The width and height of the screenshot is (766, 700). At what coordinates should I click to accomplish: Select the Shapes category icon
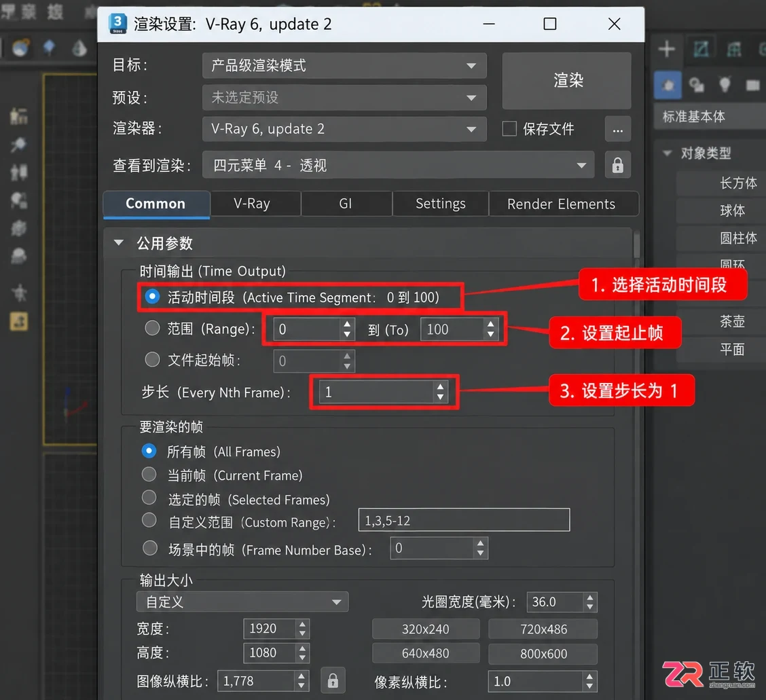point(697,86)
